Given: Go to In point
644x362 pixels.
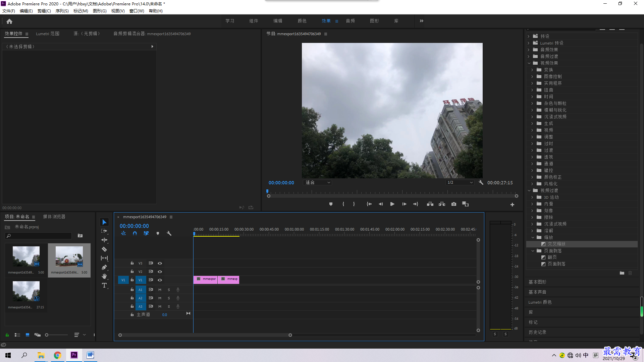Looking at the screenshot, I should [369, 204].
